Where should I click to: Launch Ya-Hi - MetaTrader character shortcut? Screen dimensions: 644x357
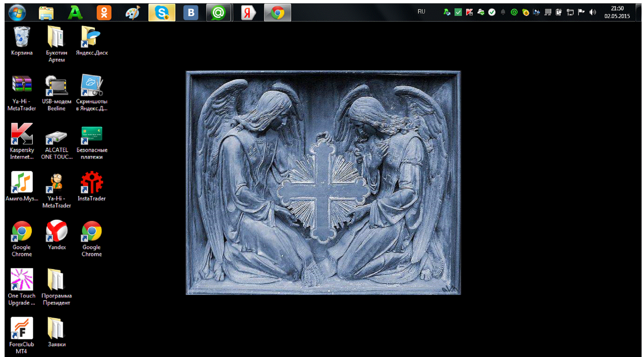[56, 190]
